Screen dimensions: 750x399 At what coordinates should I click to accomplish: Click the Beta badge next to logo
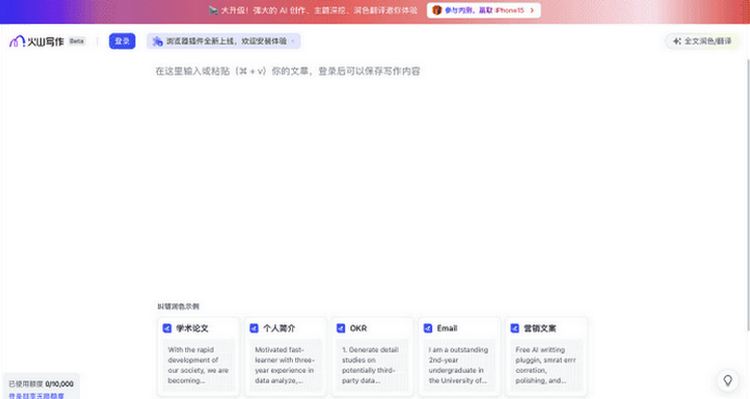77,41
